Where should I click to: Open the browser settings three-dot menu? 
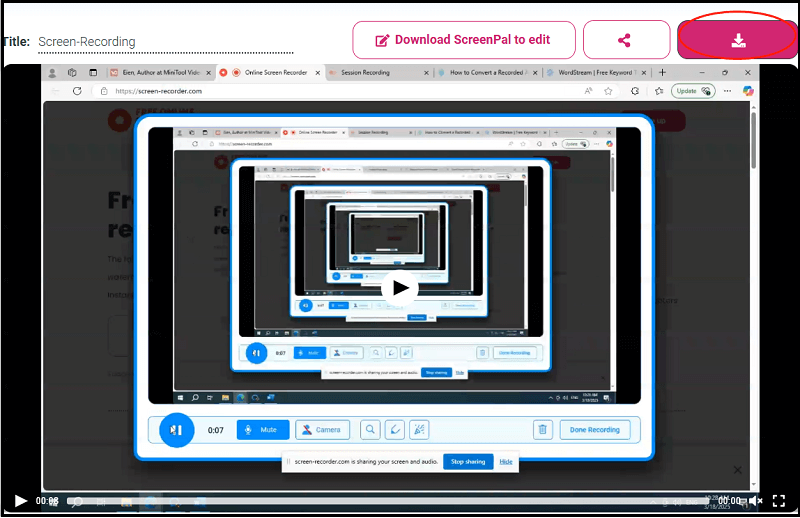tap(728, 91)
